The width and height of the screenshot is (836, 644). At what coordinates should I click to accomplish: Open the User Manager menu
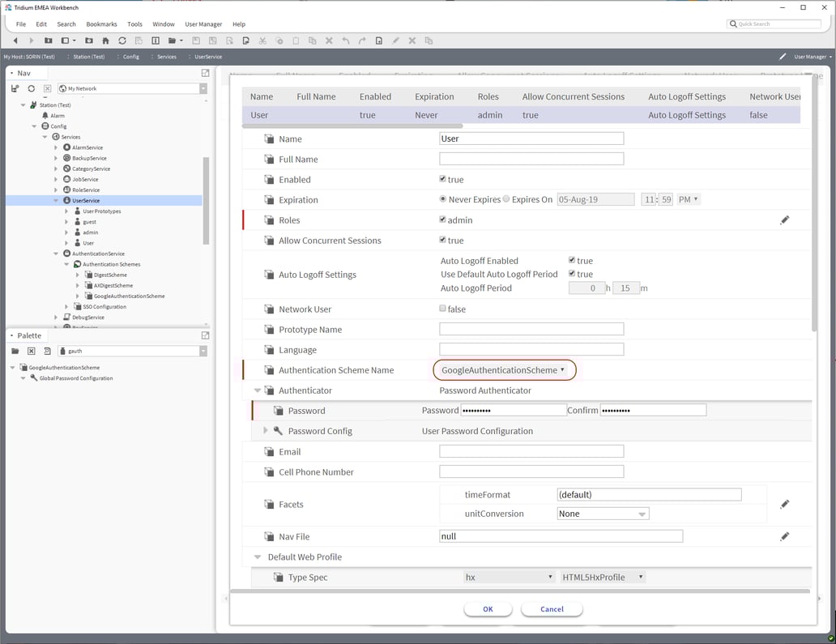point(203,24)
